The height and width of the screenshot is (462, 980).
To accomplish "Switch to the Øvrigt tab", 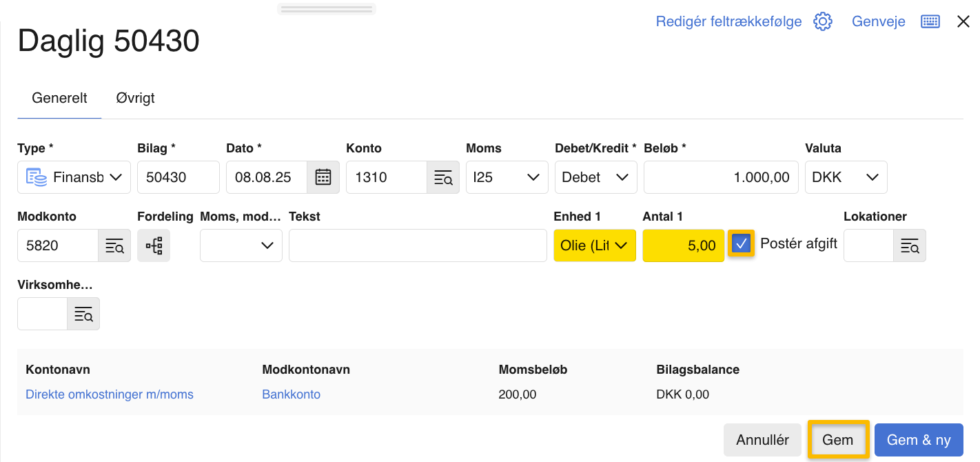I will coord(135,98).
